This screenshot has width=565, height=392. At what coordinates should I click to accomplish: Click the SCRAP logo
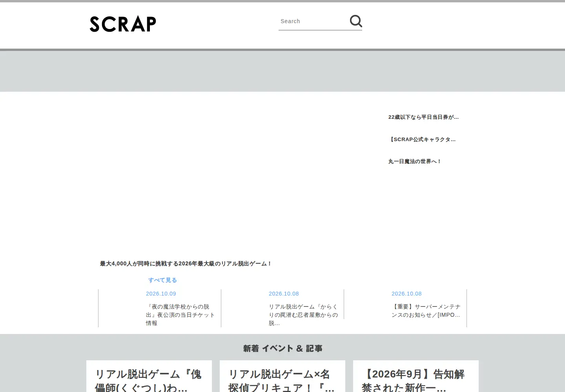(x=123, y=24)
